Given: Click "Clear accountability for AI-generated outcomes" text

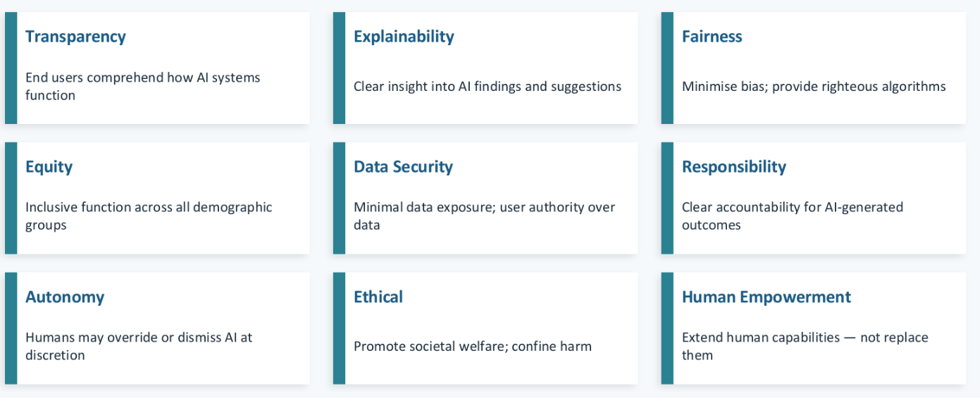Looking at the screenshot, I should coord(792,216).
